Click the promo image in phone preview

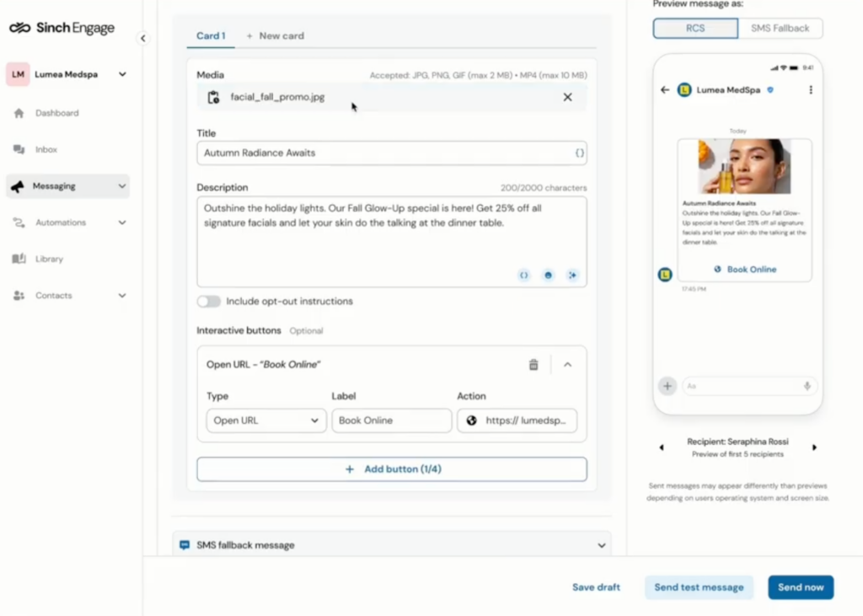click(x=745, y=166)
